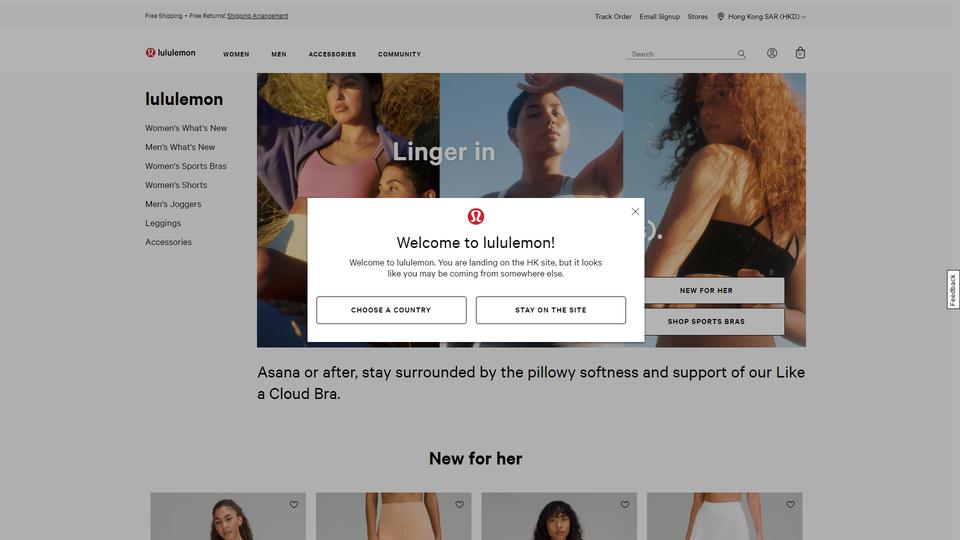Click the location pin icon beside Hong Kong
The width and height of the screenshot is (960, 540).
click(x=721, y=17)
